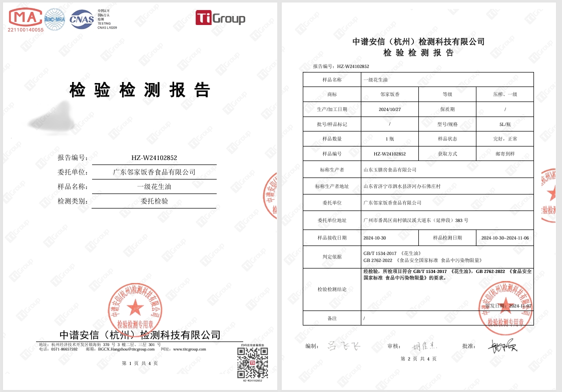Click the 样品编号 label cell
This screenshot has width=562, height=392.
pyautogui.click(x=332, y=153)
